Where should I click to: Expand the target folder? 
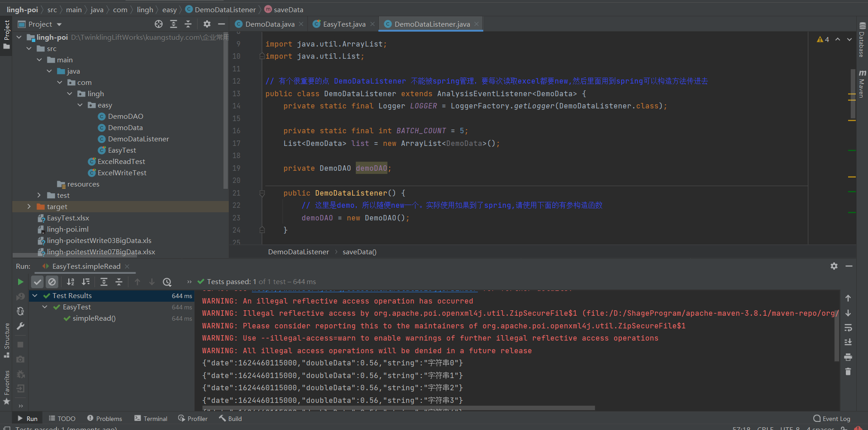(x=29, y=206)
